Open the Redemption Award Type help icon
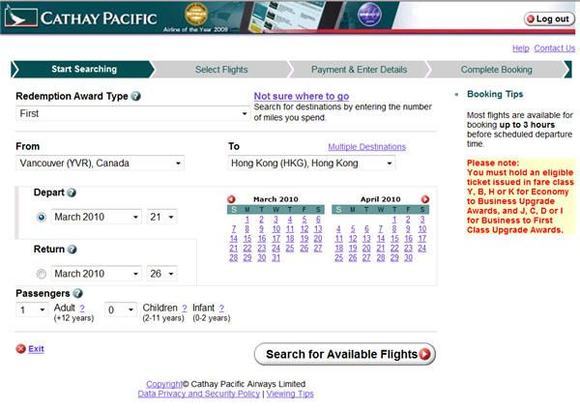 point(136,96)
